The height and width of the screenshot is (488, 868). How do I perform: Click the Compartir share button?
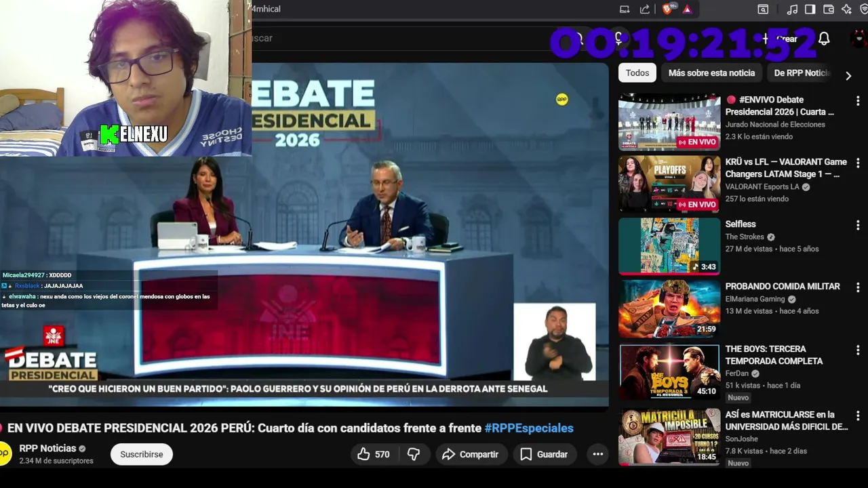coord(470,454)
